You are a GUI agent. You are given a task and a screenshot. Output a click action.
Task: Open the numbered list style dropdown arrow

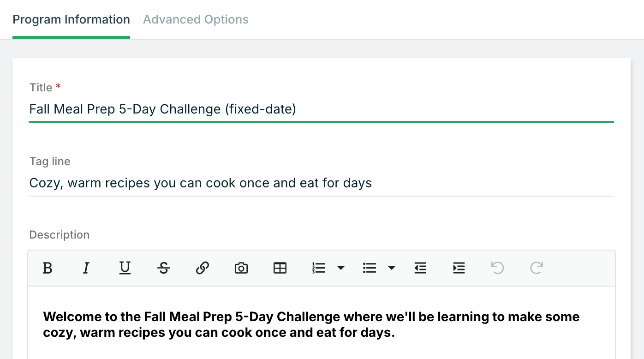point(341,268)
